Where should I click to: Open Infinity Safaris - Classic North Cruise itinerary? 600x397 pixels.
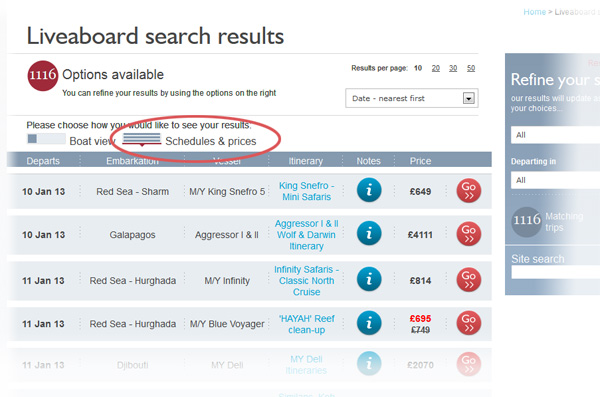[307, 281]
